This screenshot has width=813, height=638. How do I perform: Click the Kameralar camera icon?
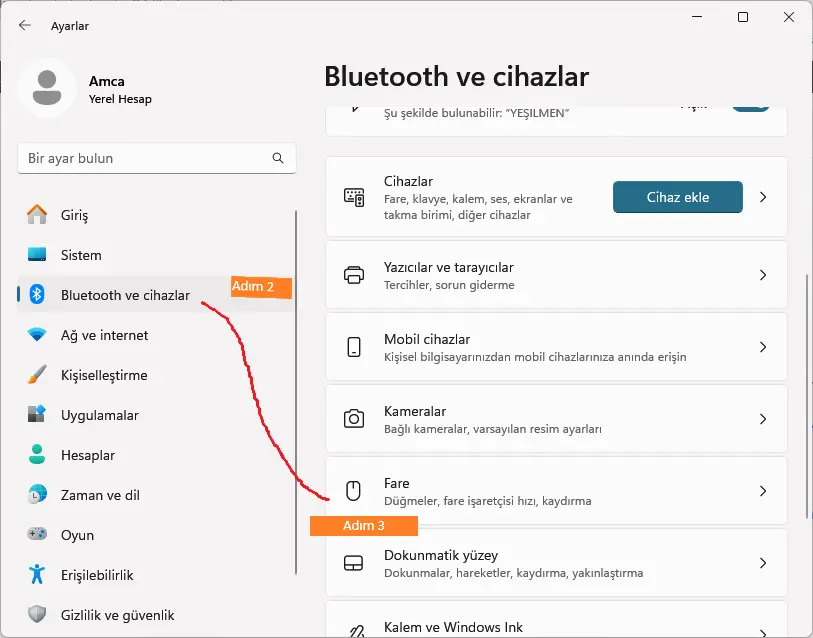coord(354,419)
